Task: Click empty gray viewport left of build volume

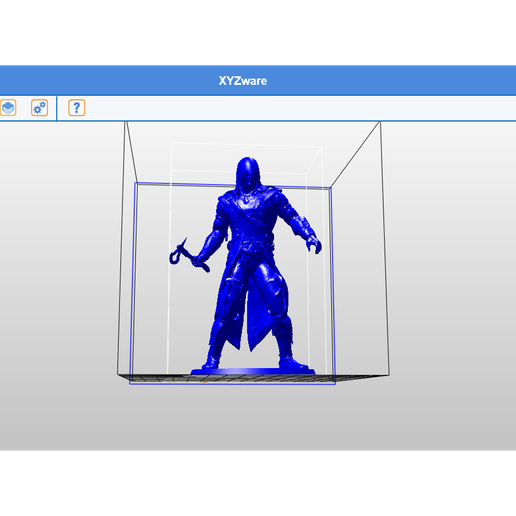Action: (58, 283)
